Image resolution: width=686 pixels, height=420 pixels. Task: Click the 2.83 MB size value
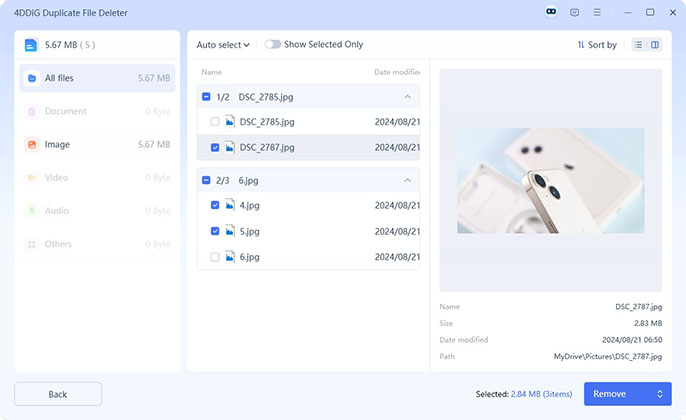(x=648, y=323)
